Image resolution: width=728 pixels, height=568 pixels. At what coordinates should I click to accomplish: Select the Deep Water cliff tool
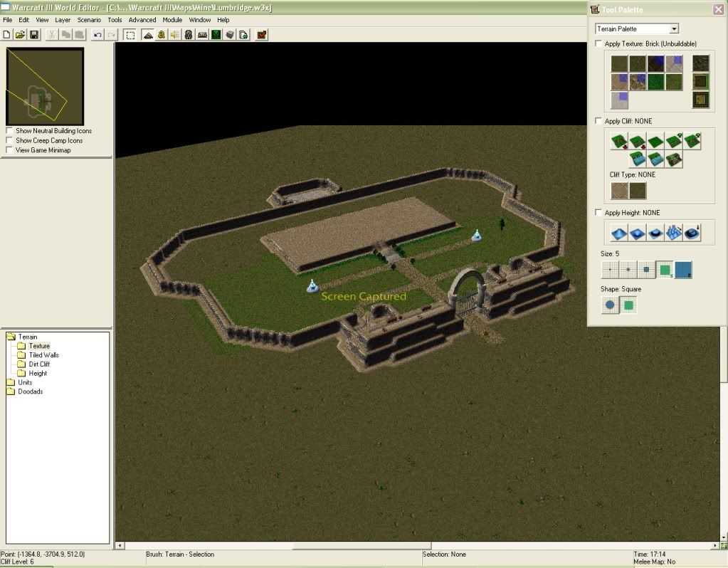point(638,159)
